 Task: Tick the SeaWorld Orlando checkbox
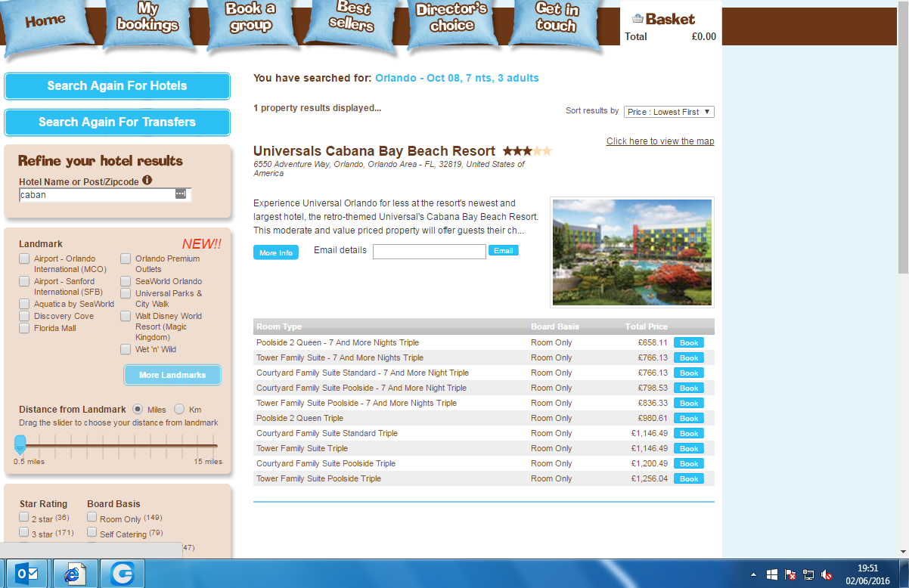pos(126,281)
